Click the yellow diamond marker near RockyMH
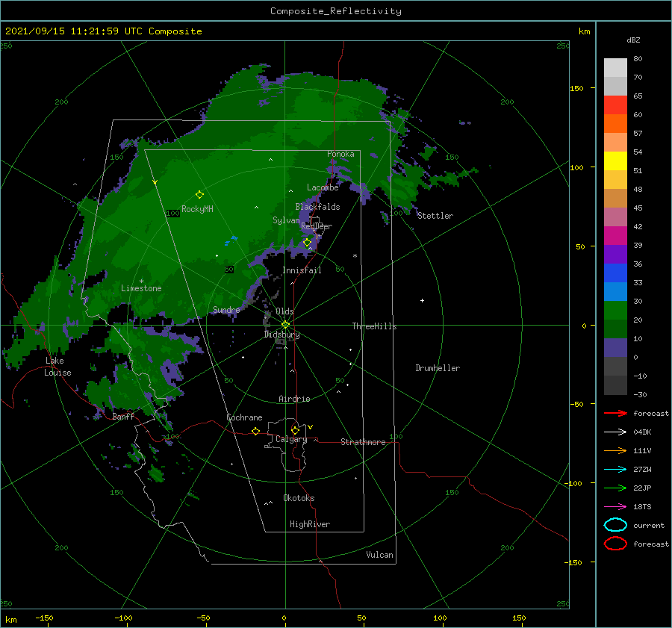The height and width of the screenshot is (628, 672). coord(199,195)
